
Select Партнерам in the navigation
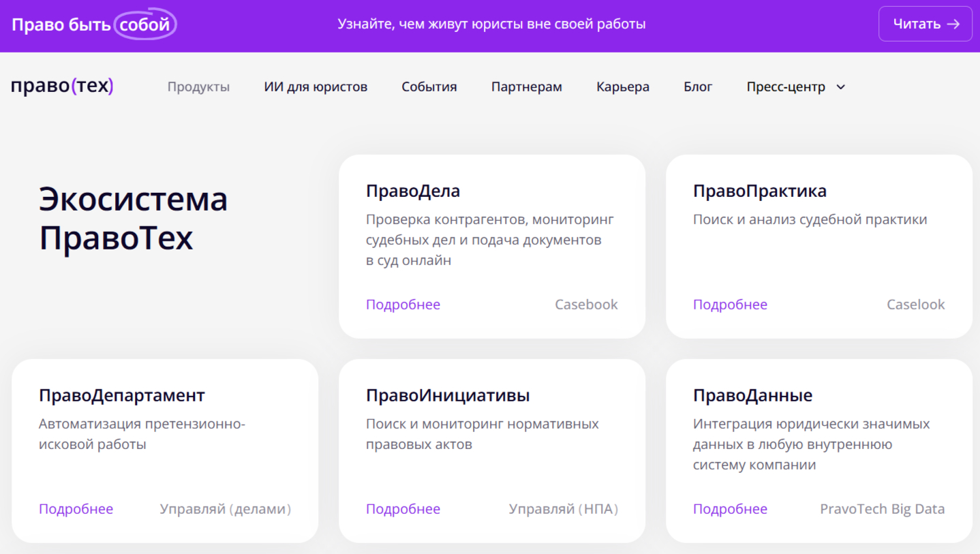coord(527,87)
